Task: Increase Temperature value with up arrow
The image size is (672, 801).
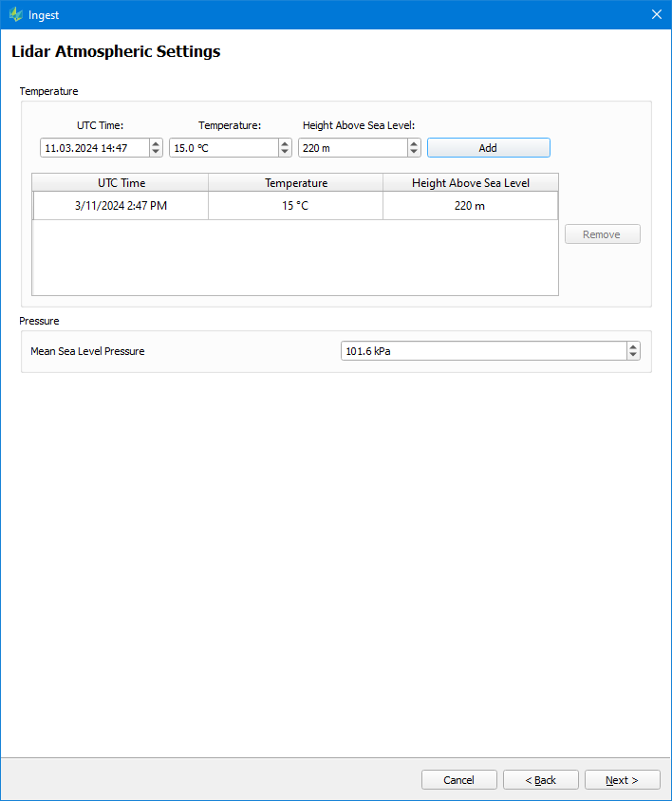Action: (285, 144)
